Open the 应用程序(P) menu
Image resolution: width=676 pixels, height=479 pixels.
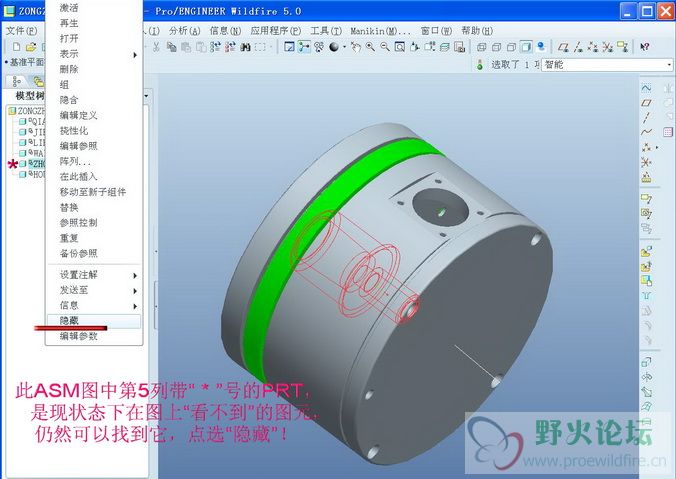tap(275, 31)
